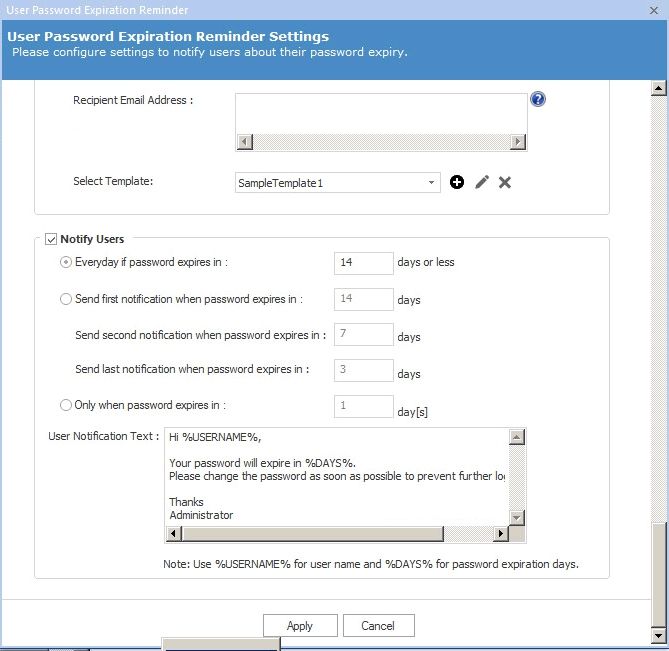Click the main window vertical scrollbar thumb
The height and width of the screenshot is (651, 669).
[x=658, y=575]
